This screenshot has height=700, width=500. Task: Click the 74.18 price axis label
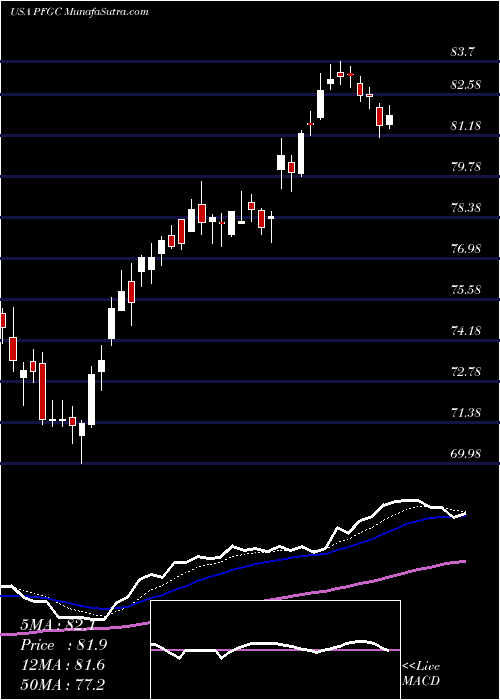pos(466,331)
